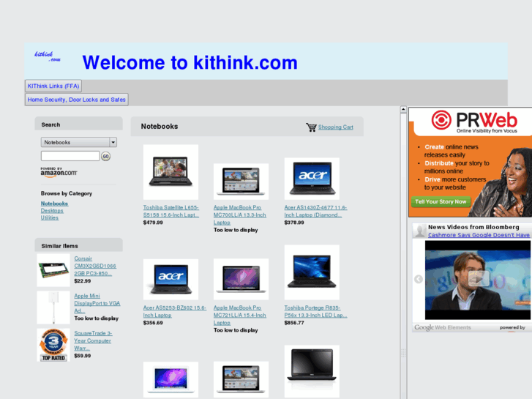This screenshot has height=399, width=532.
Task: Open the white MacBook image in third row
Action: point(171,380)
